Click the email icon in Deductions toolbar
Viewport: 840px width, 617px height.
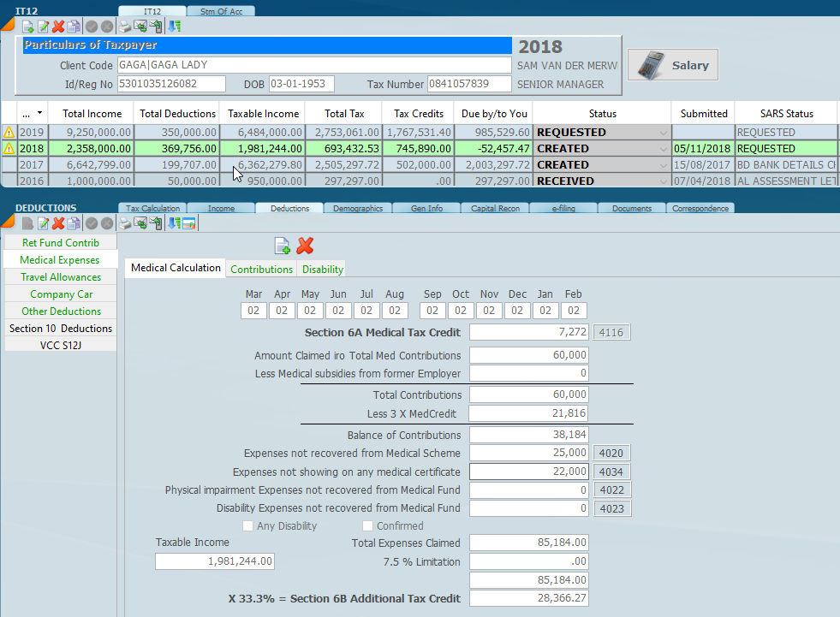tap(140, 223)
